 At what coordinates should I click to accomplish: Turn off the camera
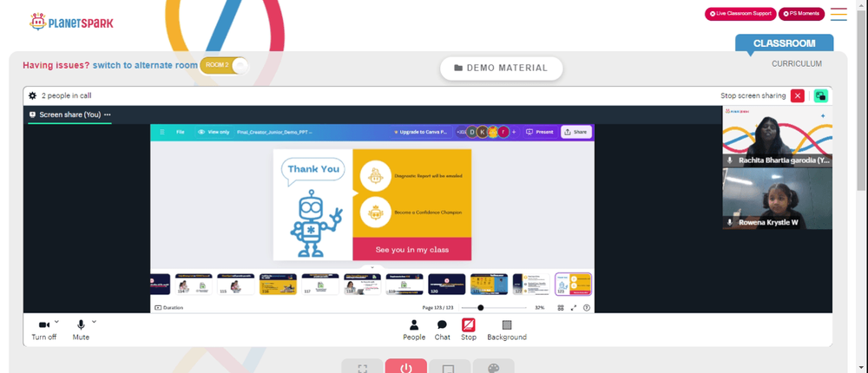pyautogui.click(x=43, y=330)
